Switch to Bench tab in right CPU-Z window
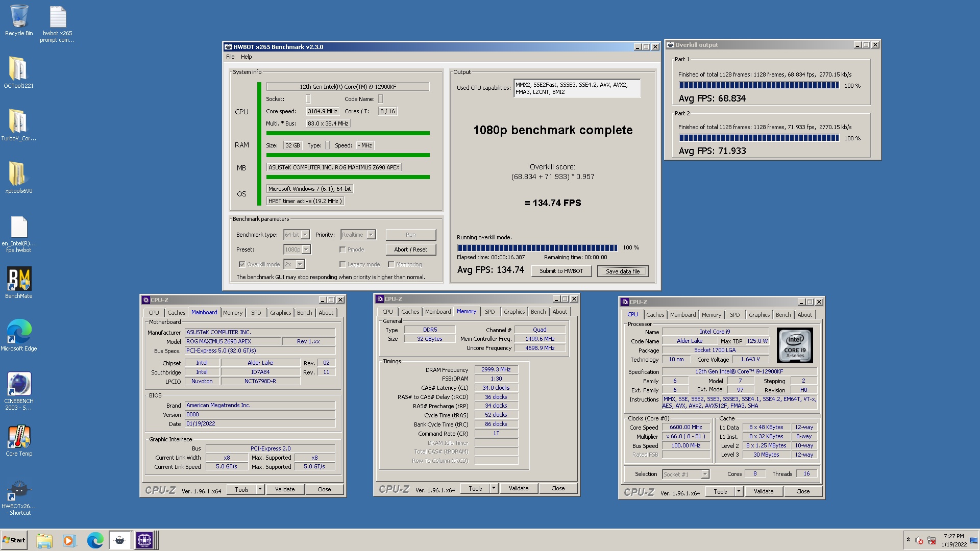 [x=783, y=315]
